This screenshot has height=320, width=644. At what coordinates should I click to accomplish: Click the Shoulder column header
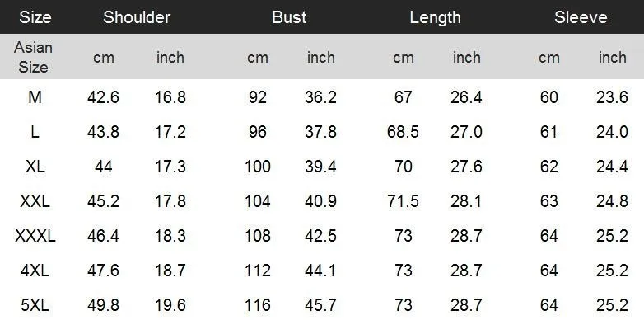click(x=137, y=17)
